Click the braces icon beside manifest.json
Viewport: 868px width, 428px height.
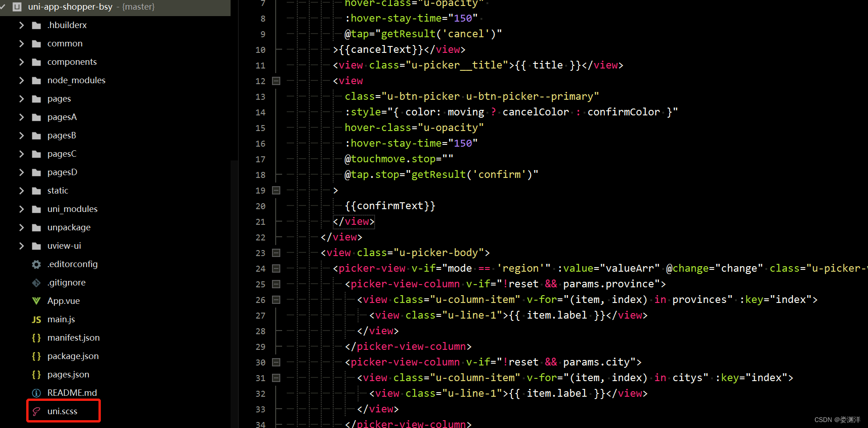pos(36,338)
